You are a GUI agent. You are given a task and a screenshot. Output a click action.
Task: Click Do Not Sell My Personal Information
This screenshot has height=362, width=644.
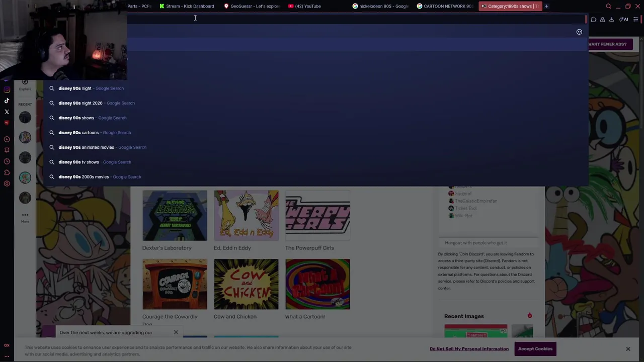click(x=469, y=349)
